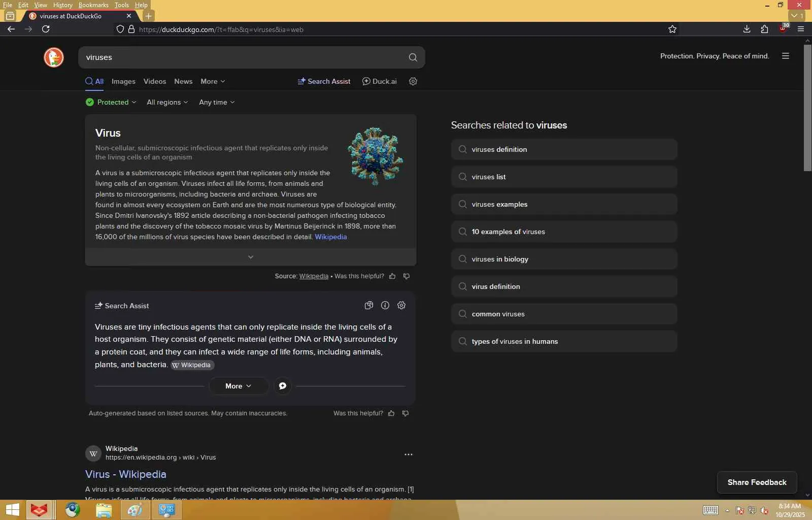
Task: Copy the Search Assist answer
Action: (369, 305)
